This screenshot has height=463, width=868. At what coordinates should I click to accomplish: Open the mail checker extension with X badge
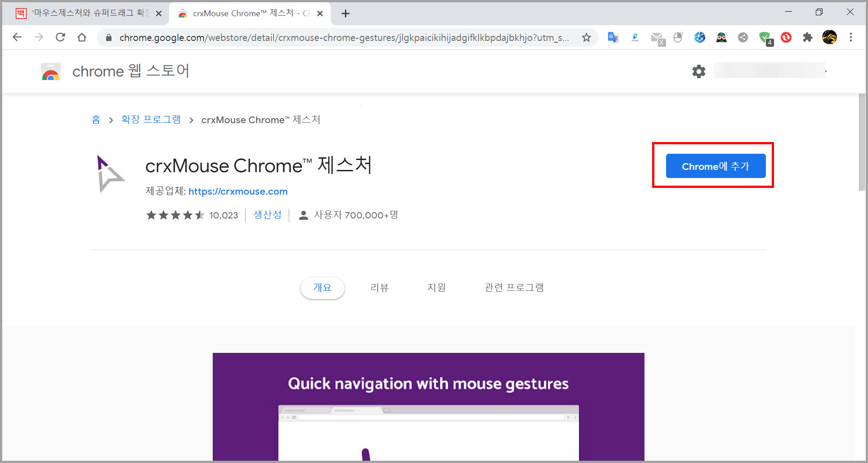coord(658,39)
